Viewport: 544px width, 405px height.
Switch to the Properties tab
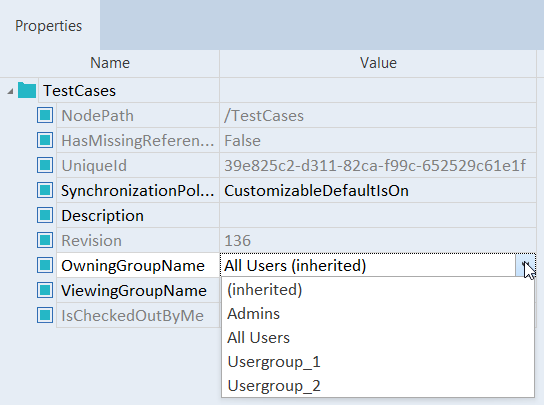coord(49,26)
